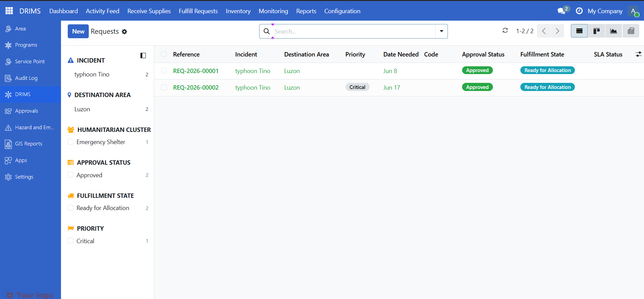
Task: Sort by Approval Status column header
Action: pyautogui.click(x=483, y=54)
